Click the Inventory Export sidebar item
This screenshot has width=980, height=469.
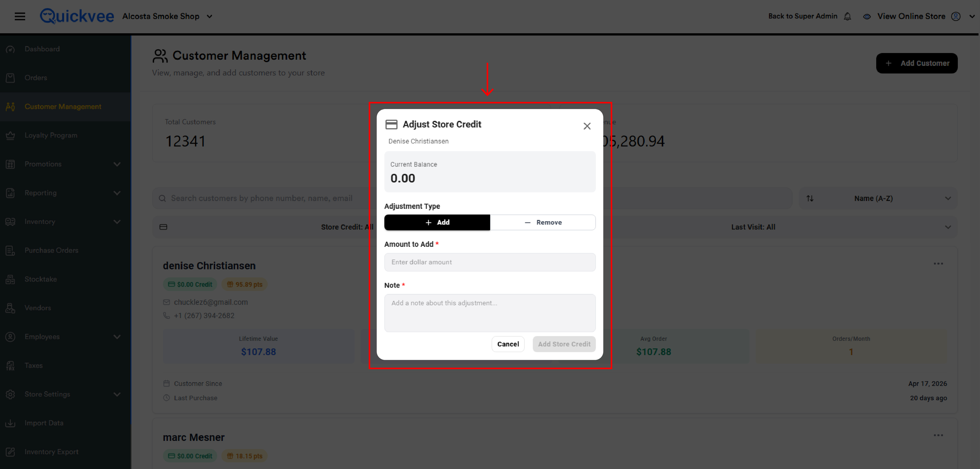coord(51,452)
